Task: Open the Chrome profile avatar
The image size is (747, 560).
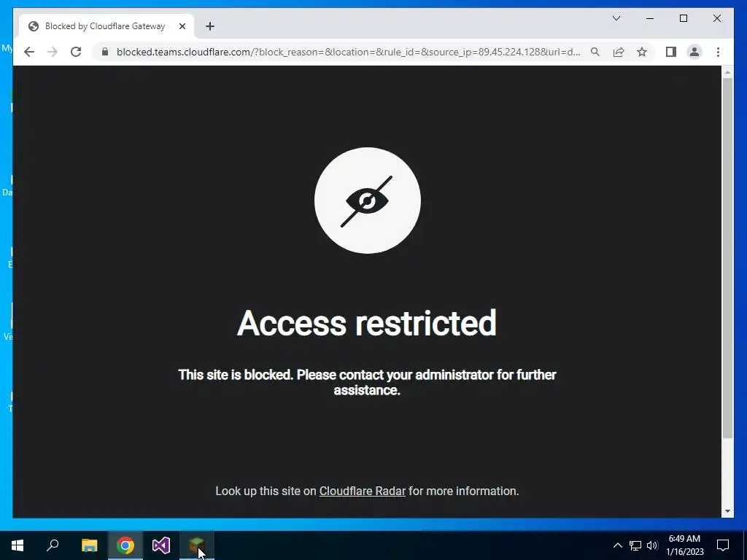Action: tap(694, 52)
